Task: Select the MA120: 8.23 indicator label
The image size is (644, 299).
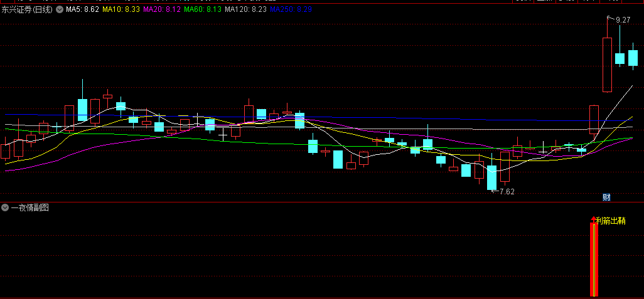Action: (245, 10)
